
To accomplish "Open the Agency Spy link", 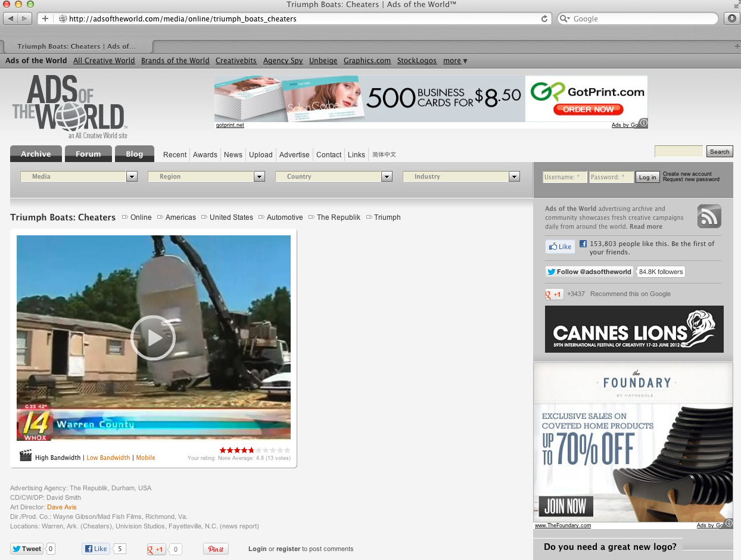I will pos(283,61).
